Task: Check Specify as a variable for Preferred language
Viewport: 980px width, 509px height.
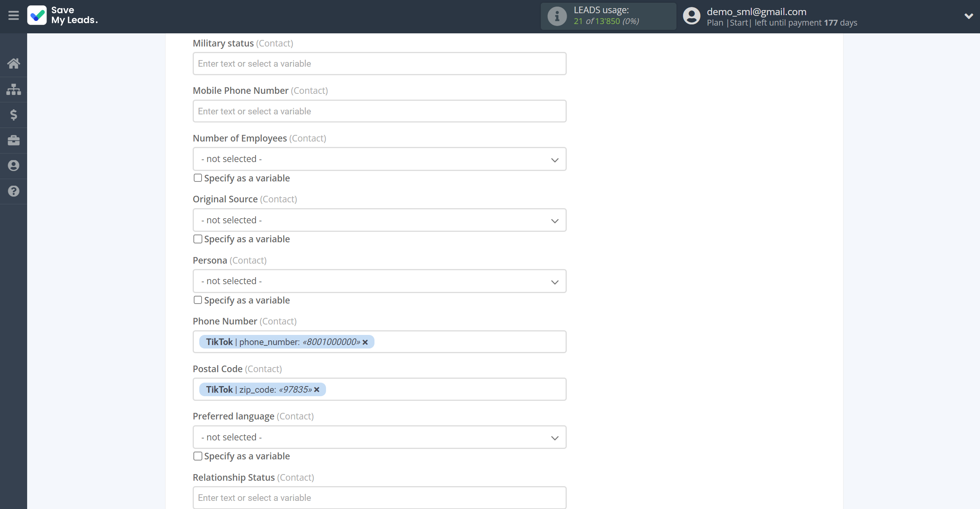Action: pyautogui.click(x=198, y=456)
